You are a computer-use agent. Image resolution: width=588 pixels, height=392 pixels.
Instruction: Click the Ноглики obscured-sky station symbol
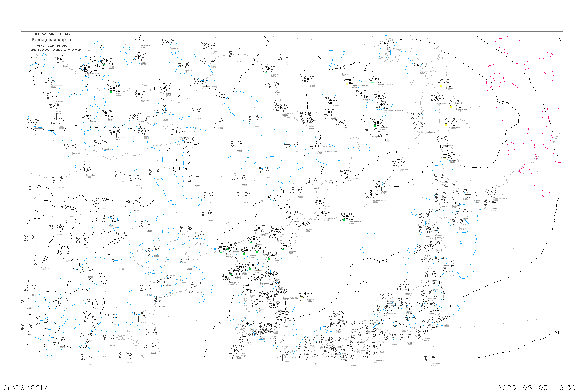(444, 82)
